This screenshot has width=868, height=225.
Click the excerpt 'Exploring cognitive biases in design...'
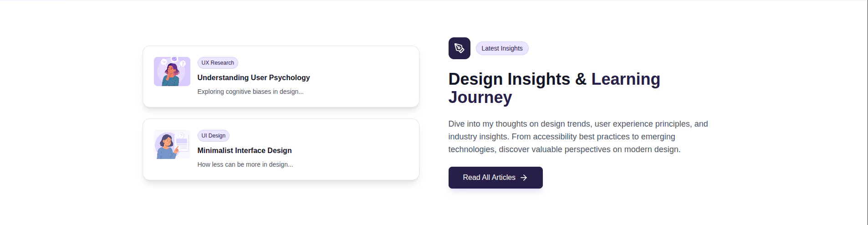(x=250, y=92)
